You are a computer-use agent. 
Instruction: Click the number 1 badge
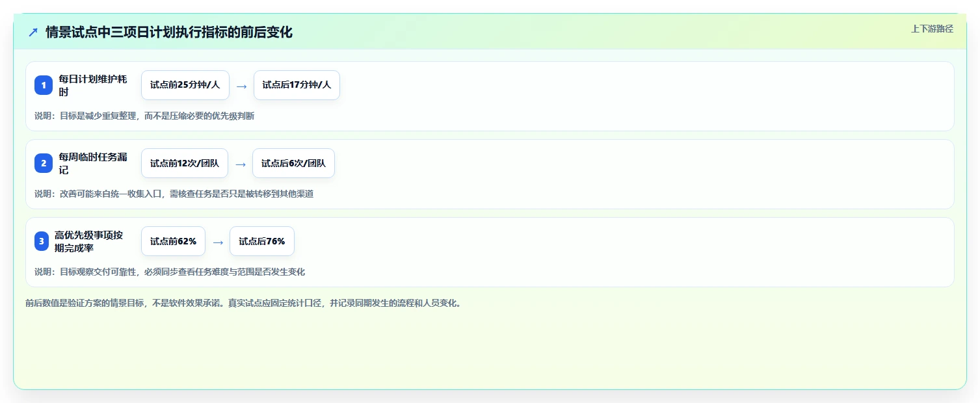tap(44, 85)
